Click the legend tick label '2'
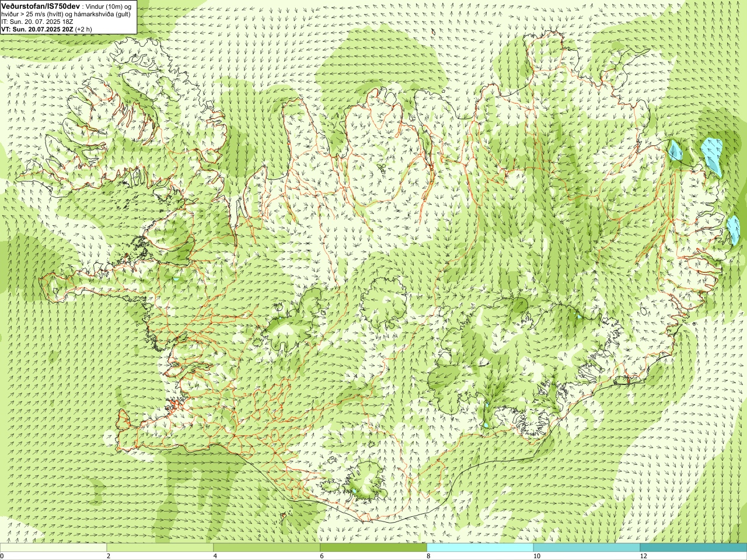The width and height of the screenshot is (747, 560). (109, 556)
